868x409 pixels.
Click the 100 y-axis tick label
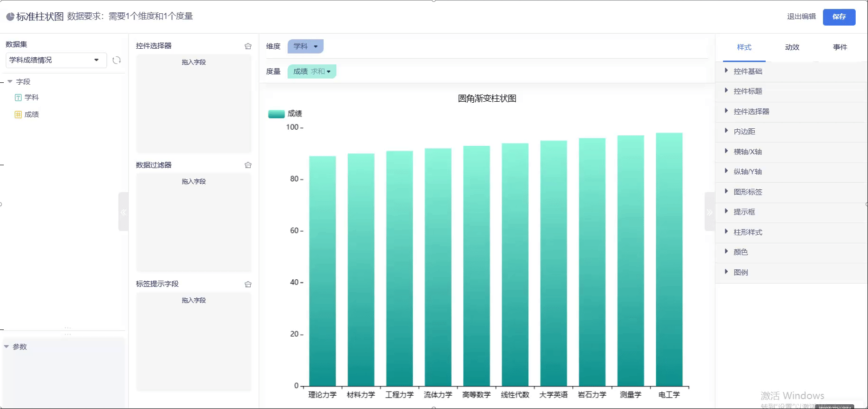292,127
